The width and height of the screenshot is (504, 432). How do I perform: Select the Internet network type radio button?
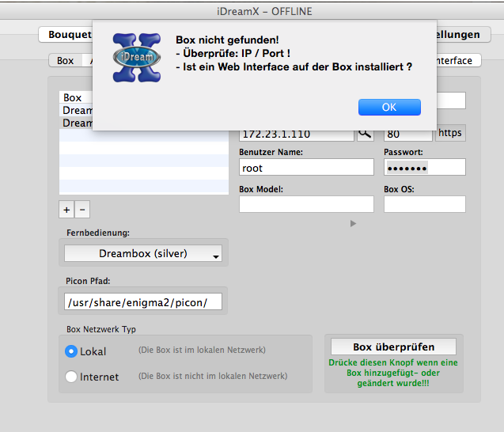(x=71, y=377)
